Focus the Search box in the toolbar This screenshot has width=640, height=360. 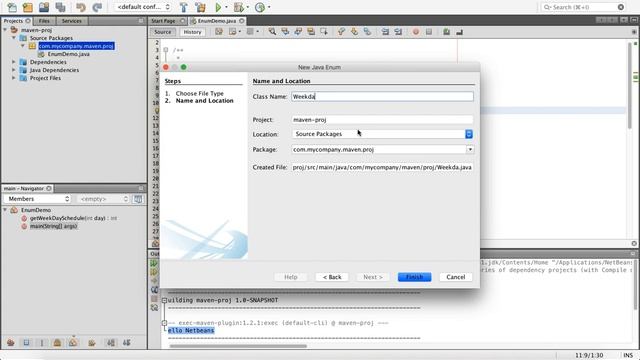tap(582, 7)
